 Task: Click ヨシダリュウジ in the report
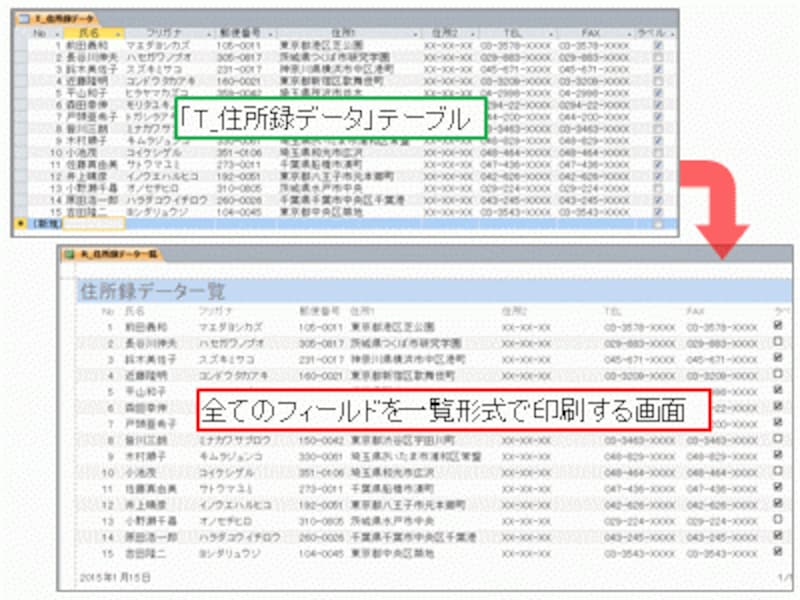(230, 553)
